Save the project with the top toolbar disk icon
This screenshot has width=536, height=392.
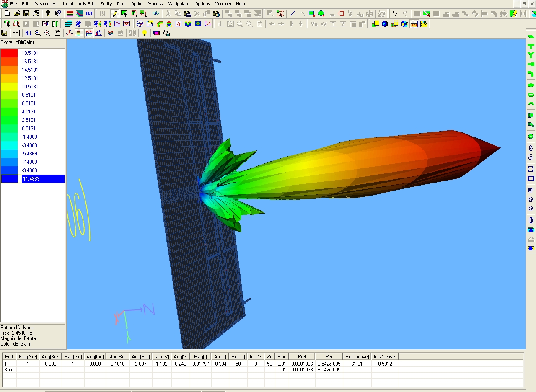pos(26,13)
